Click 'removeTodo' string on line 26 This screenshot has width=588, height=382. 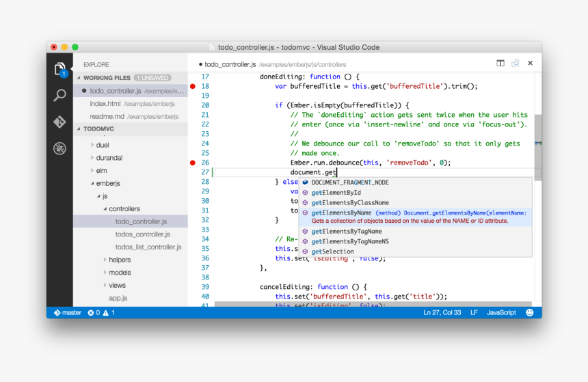[x=409, y=163]
